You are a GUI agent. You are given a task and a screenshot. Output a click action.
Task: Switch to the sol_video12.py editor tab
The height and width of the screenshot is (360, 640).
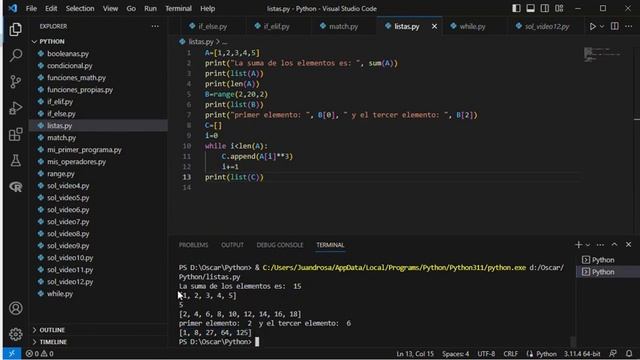click(x=547, y=27)
